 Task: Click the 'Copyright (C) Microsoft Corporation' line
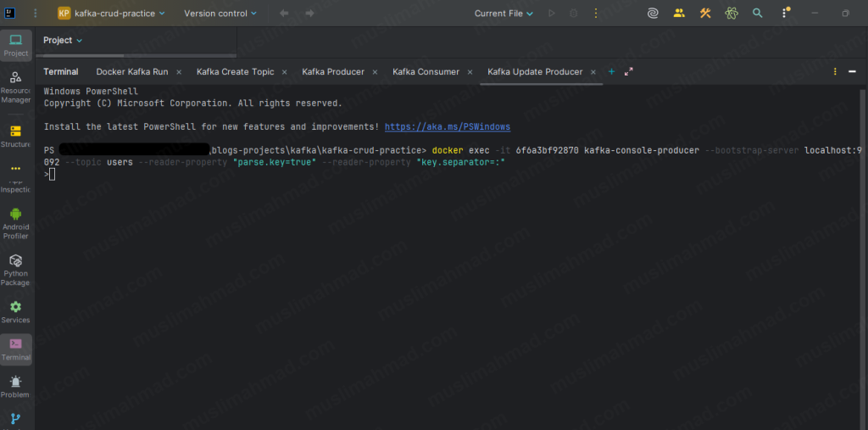(193, 103)
